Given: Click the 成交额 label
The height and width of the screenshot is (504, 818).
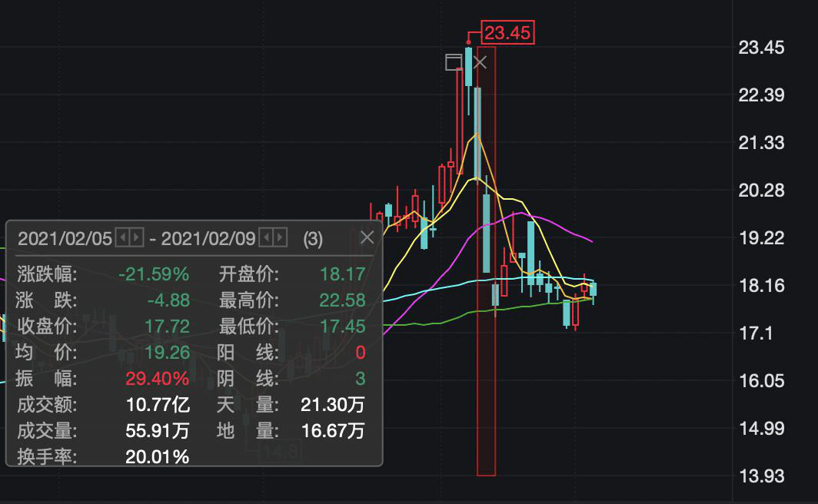Looking at the screenshot, I should click(47, 404).
